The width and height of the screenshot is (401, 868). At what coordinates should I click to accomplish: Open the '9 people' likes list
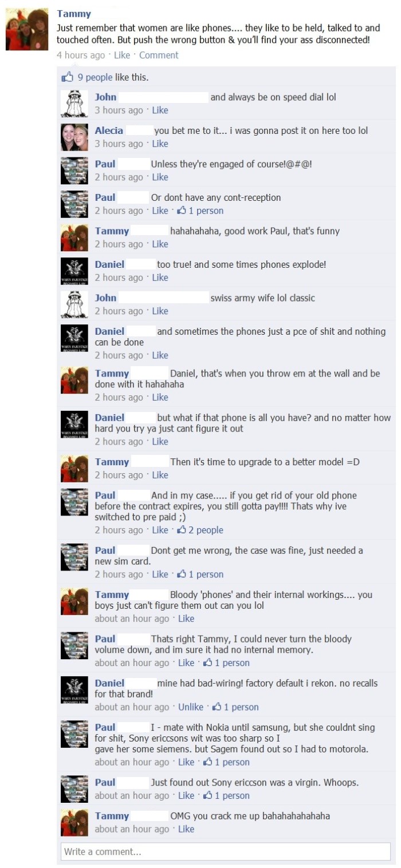[95, 77]
